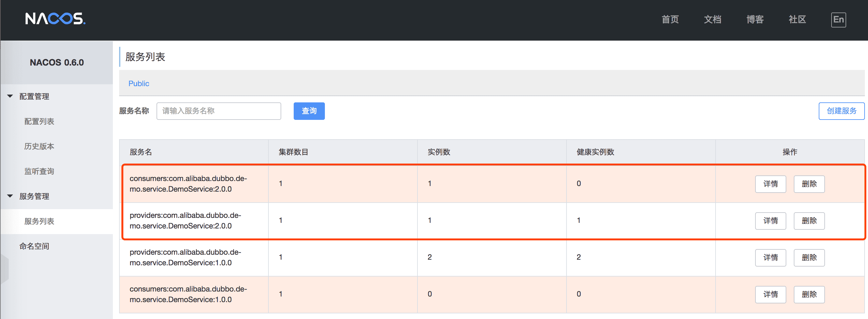The width and height of the screenshot is (868, 319).
Task: Click the 创建服务 button
Action: [x=841, y=111]
